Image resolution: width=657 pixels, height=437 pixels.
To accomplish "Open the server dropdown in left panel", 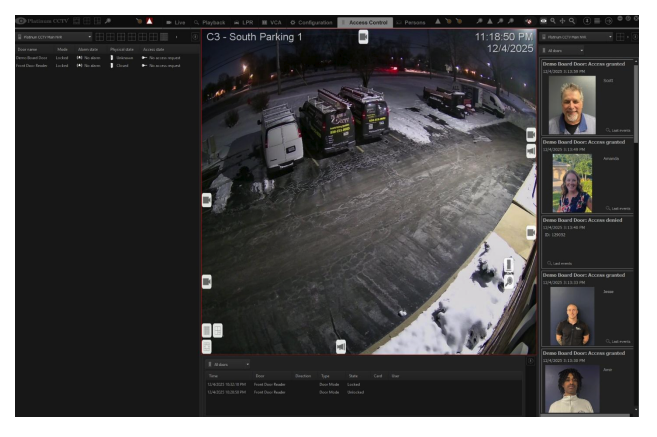I will 54,37.
